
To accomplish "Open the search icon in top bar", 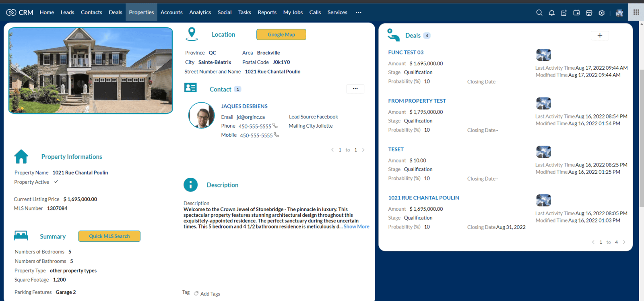I will pos(539,12).
